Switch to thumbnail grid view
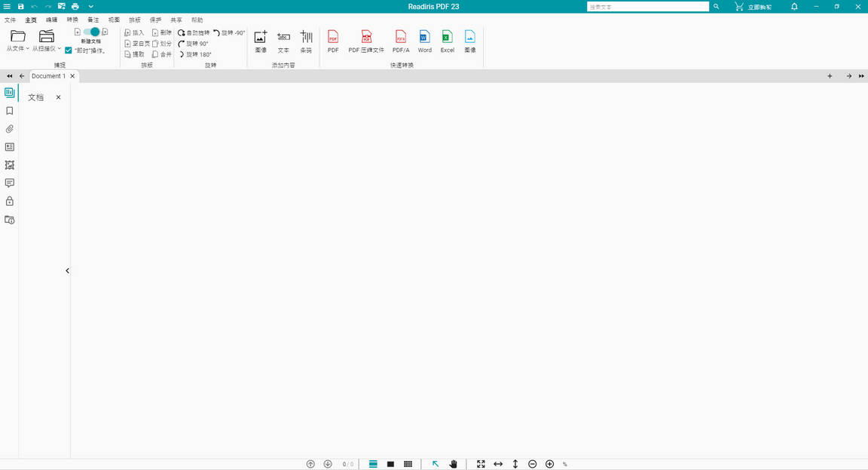Image resolution: width=868 pixels, height=470 pixels. (408, 464)
